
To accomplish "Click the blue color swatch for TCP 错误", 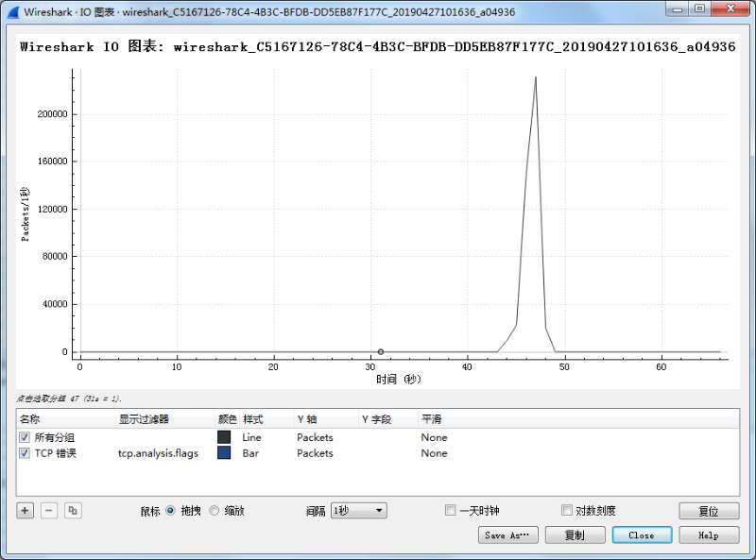I will coord(224,453).
